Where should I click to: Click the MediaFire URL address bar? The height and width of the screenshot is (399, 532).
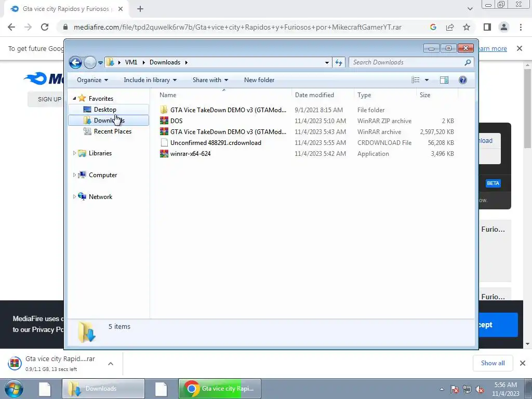[x=237, y=27]
